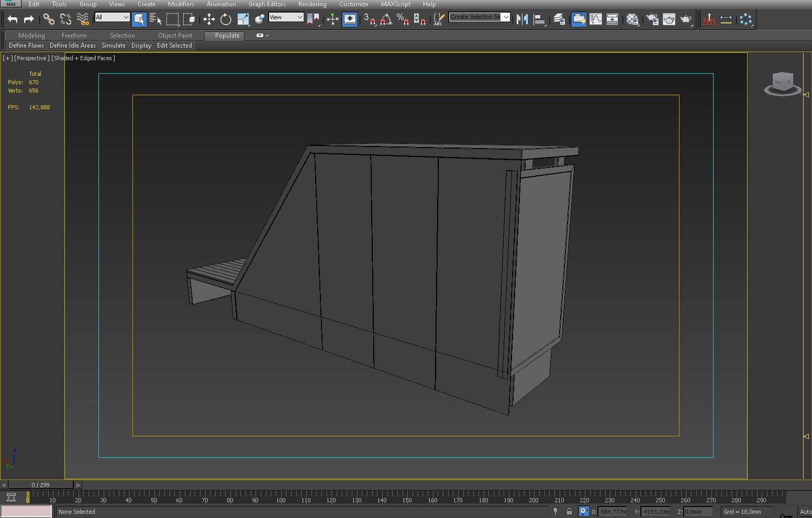Image resolution: width=812 pixels, height=518 pixels.
Task: Activate the Select Object tool
Action: [139, 19]
